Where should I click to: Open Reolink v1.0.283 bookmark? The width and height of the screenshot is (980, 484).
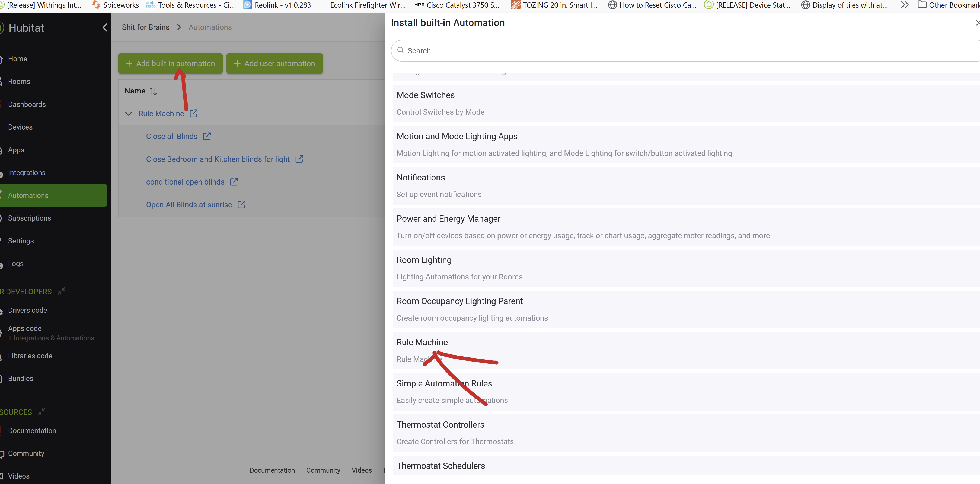point(277,5)
